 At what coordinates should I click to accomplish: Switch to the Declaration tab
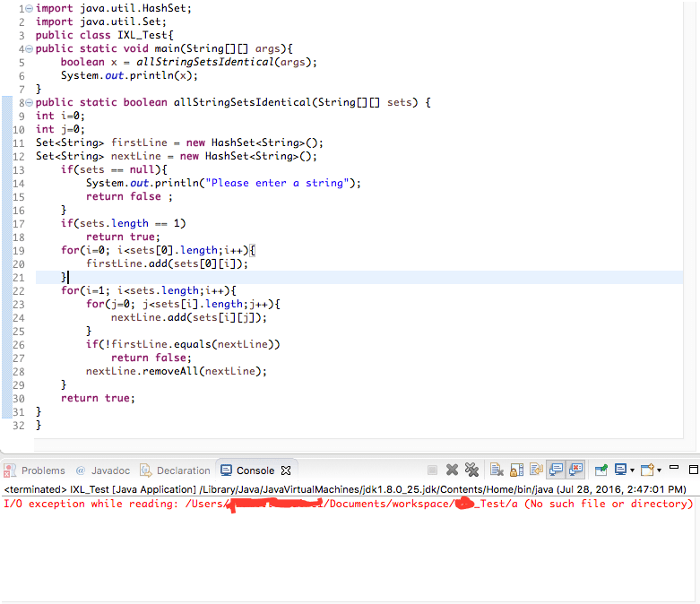click(175, 470)
